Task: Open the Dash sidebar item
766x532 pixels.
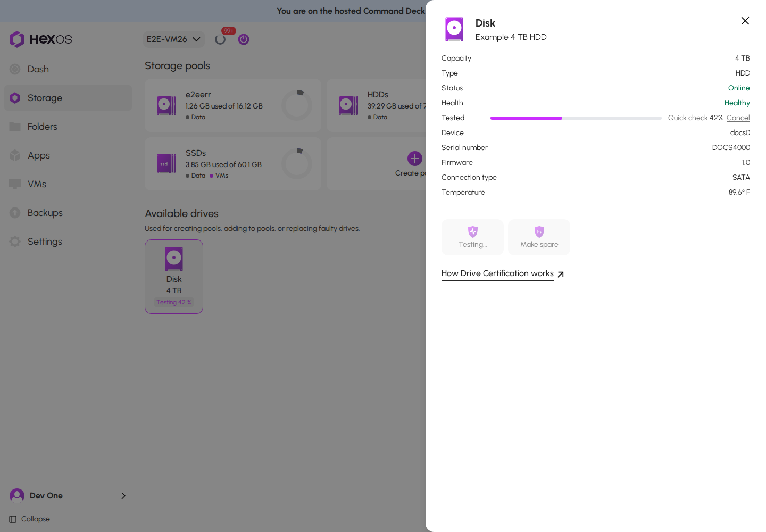Action: pyautogui.click(x=68, y=69)
